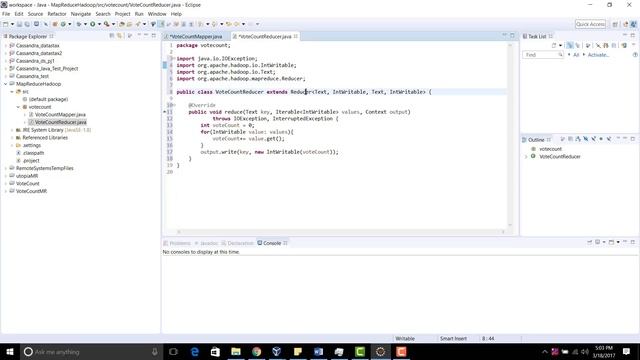Select the Cassandra_datastax project

point(38,46)
